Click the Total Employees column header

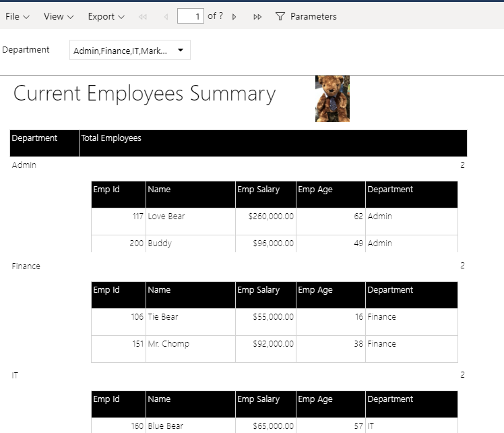111,138
